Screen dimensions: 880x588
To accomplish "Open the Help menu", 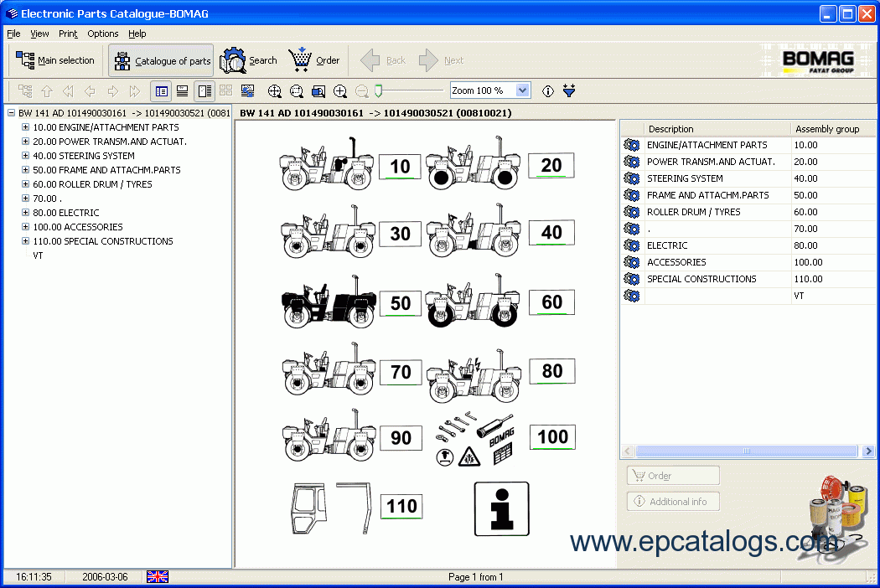I will coord(137,34).
